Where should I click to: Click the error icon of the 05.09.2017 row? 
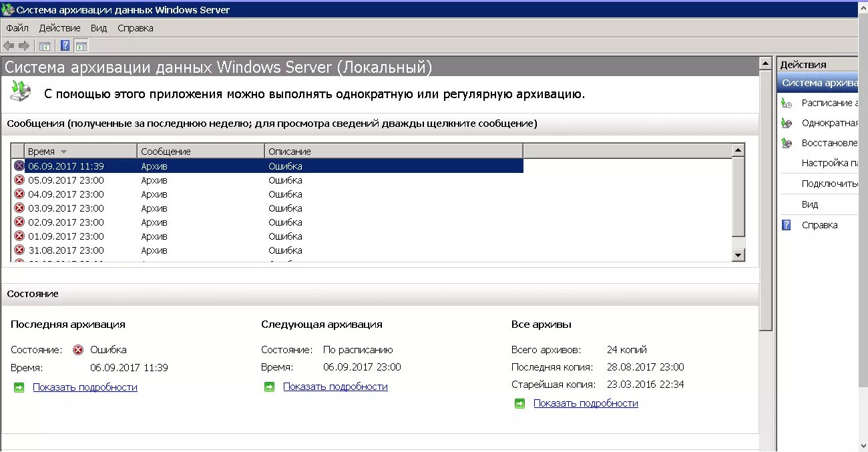click(x=19, y=180)
